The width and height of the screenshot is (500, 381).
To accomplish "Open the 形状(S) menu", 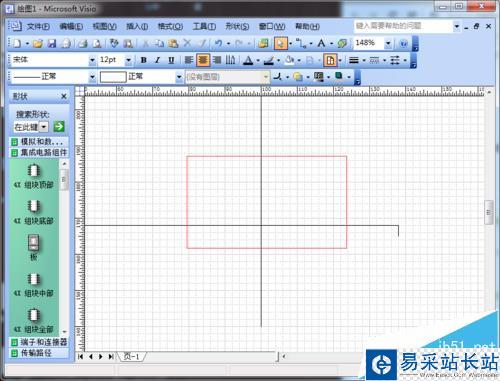I will [x=237, y=26].
